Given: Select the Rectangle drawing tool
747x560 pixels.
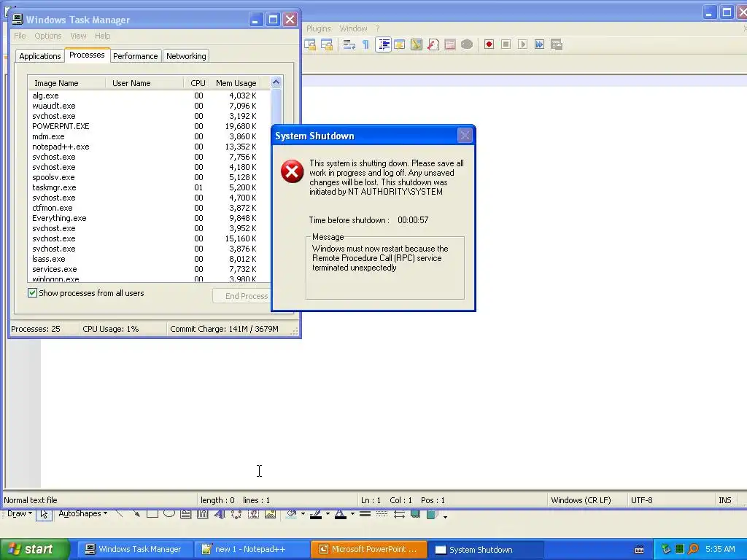Looking at the screenshot, I should [x=152, y=513].
